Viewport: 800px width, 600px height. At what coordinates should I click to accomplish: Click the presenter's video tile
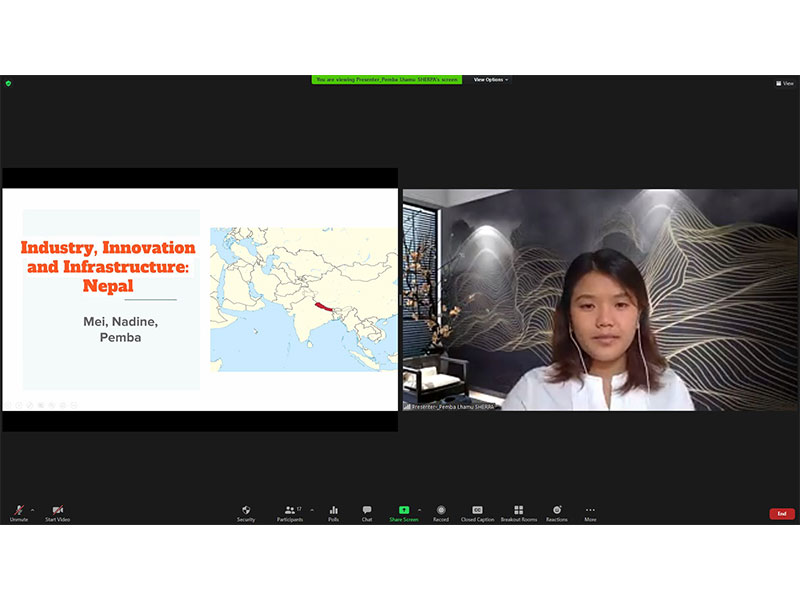[x=600, y=300]
